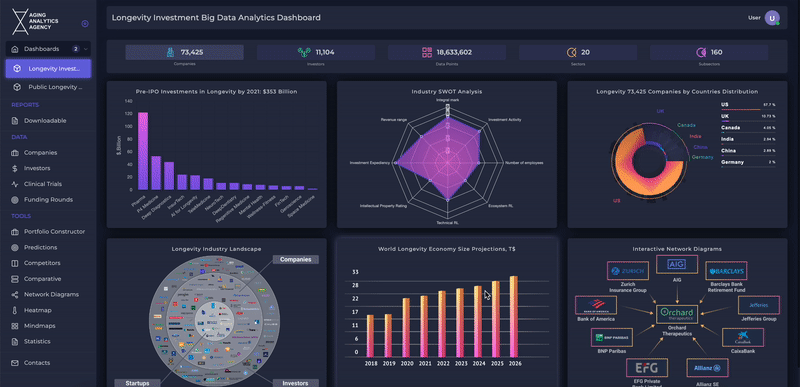The height and width of the screenshot is (387, 800).
Task: Click the Investment Expediency radar point
Action: click(395, 163)
